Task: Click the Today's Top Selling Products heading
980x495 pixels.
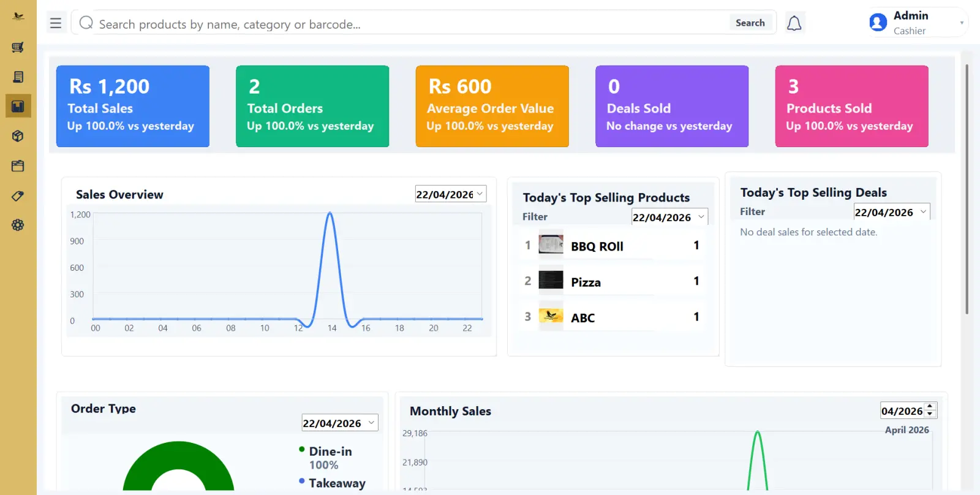Action: pos(606,197)
